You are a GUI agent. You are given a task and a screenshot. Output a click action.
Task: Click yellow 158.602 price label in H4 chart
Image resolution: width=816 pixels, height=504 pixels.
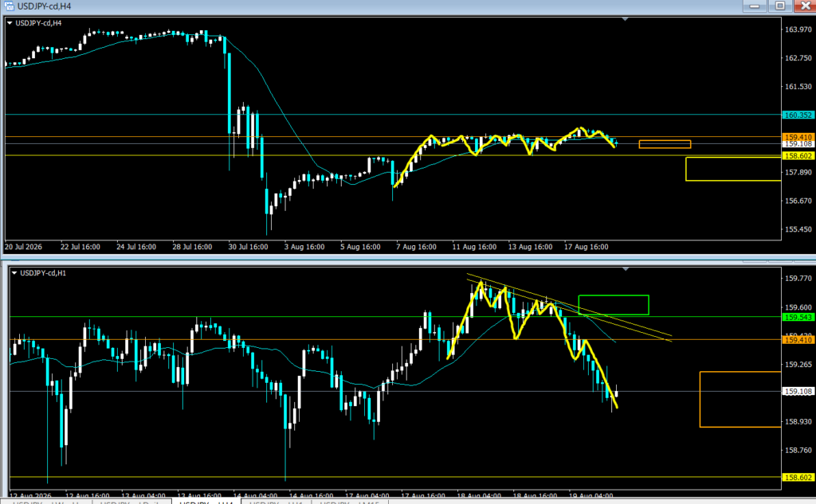coord(798,156)
